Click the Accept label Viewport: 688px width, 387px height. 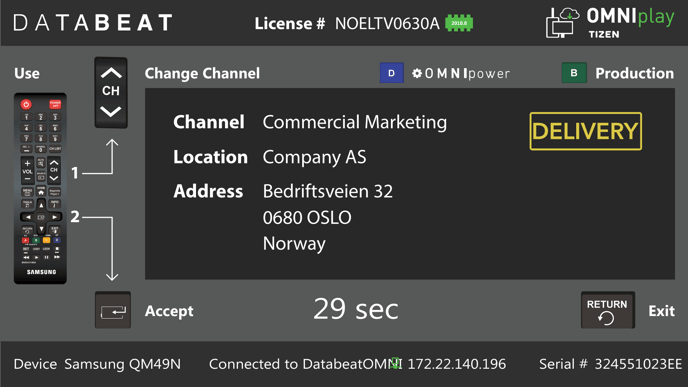pyautogui.click(x=169, y=311)
